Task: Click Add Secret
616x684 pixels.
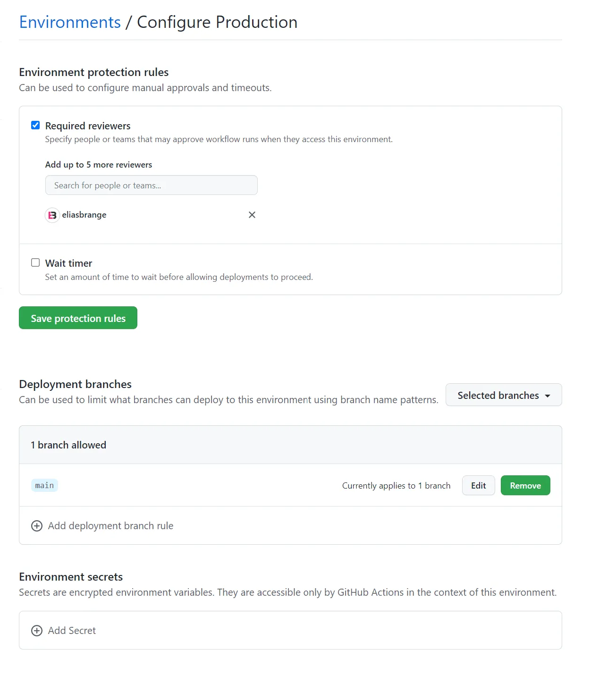Action: 72,630
